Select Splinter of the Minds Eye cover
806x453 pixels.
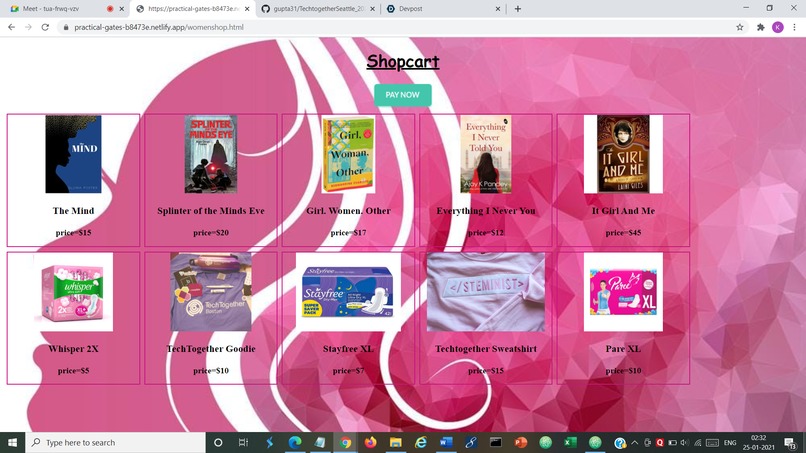point(211,154)
